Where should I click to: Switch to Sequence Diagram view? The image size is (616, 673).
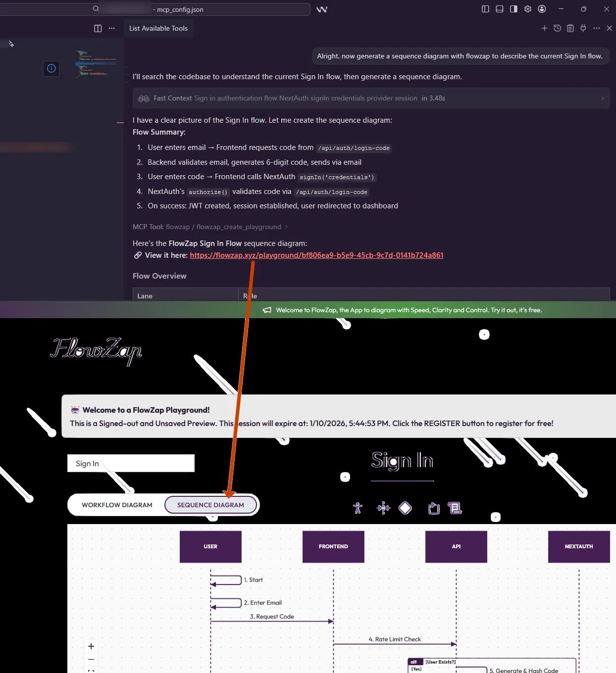pyautogui.click(x=210, y=505)
